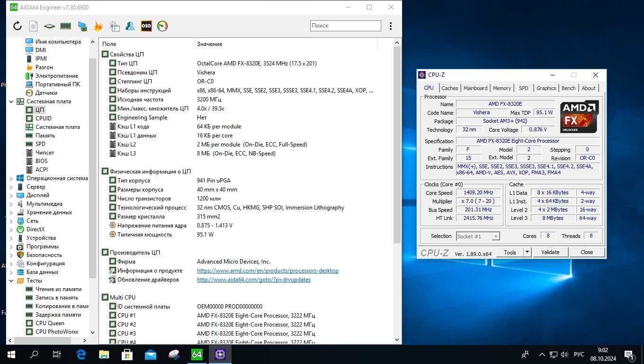644x364 pixels.
Task: Click the Tools button in CPU-Z
Action: [510, 252]
